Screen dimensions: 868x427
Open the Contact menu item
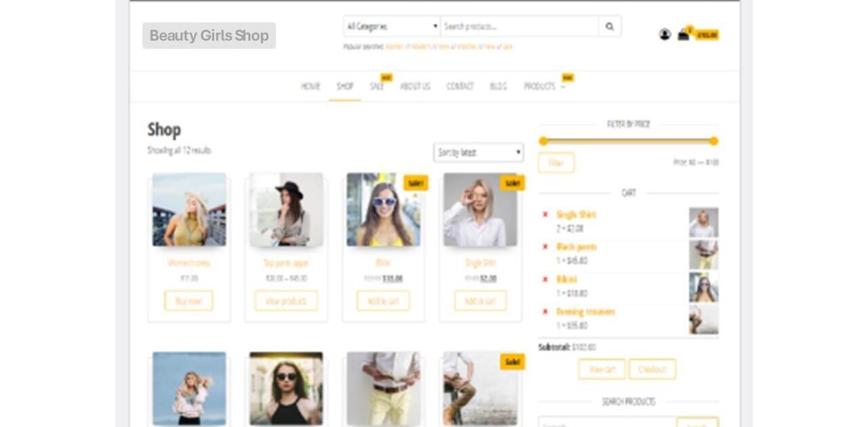[x=460, y=86]
